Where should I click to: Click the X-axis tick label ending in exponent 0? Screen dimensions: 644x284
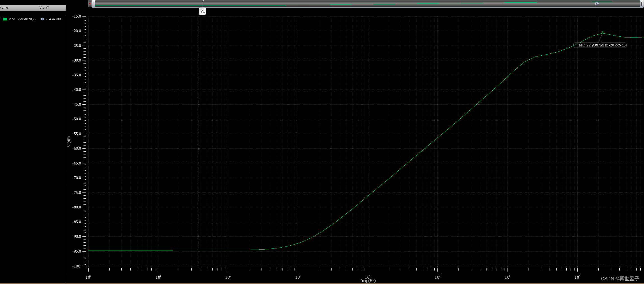click(x=88, y=277)
